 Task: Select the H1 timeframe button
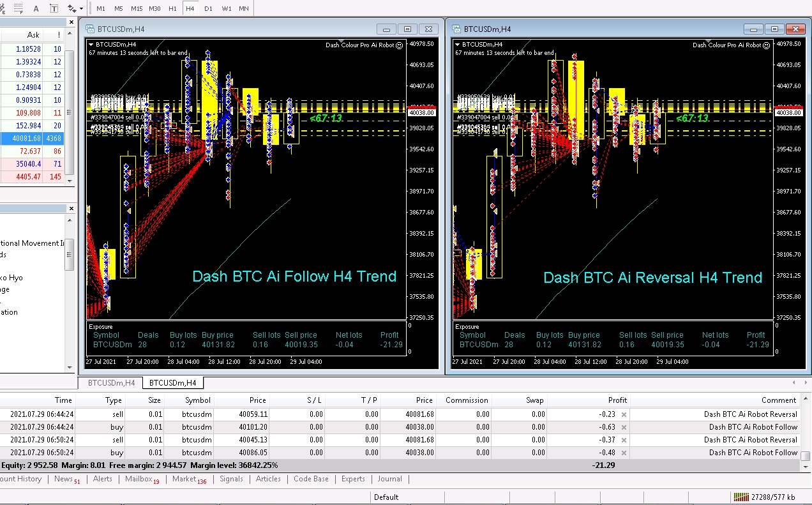point(172,8)
